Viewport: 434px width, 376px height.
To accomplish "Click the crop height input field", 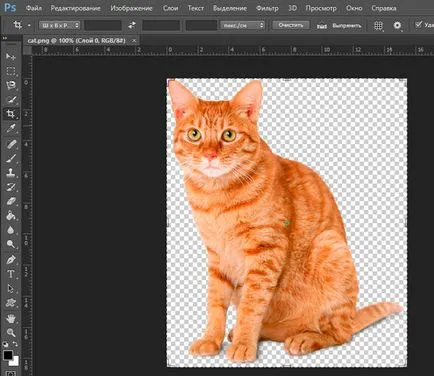I will point(161,25).
